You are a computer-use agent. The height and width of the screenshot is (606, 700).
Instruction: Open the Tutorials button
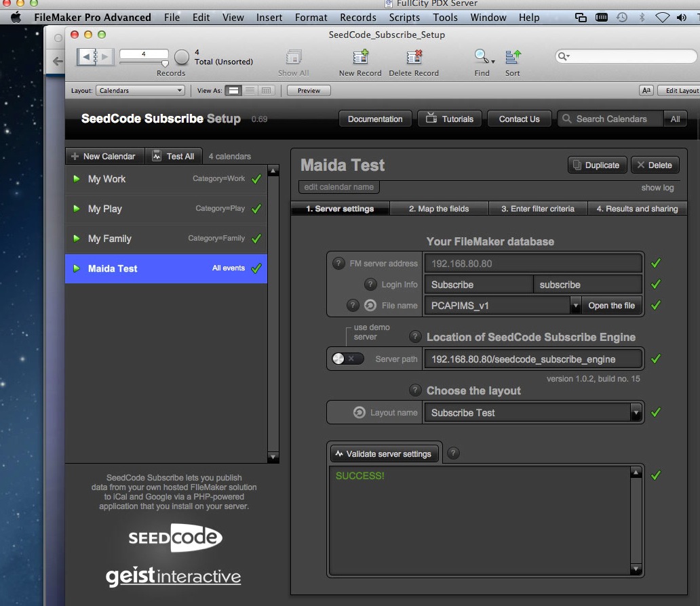coord(450,119)
